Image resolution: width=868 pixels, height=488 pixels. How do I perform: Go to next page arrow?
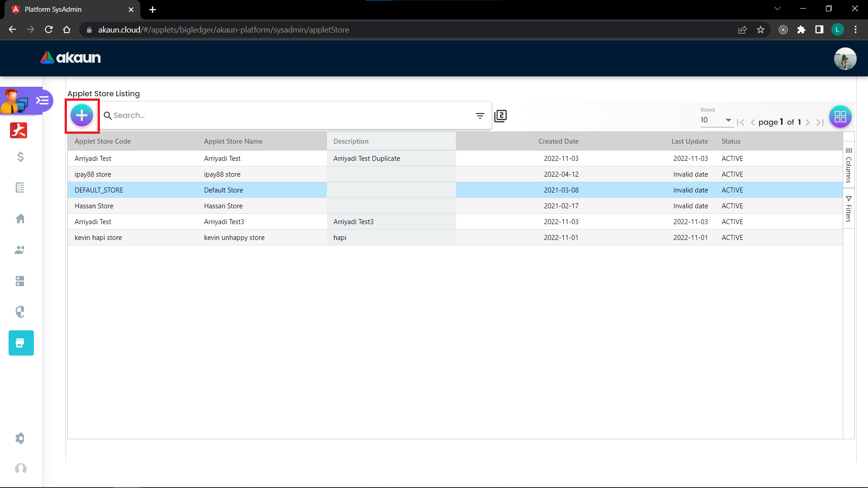coord(807,122)
